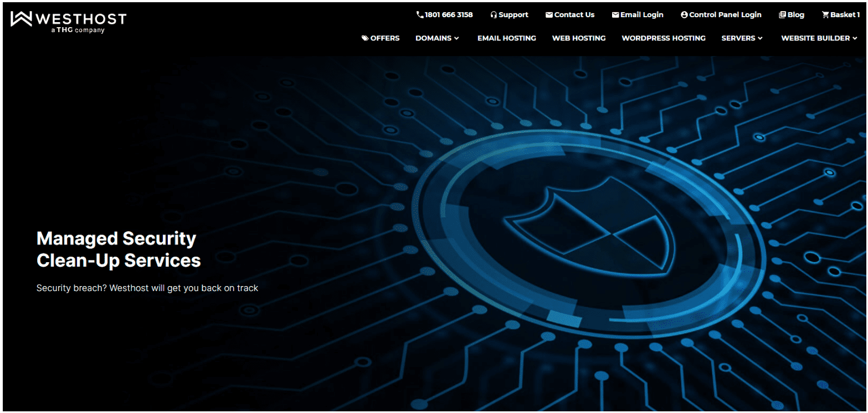
Task: Click the Managed Security Clean-Up Services heading
Action: coord(119,249)
